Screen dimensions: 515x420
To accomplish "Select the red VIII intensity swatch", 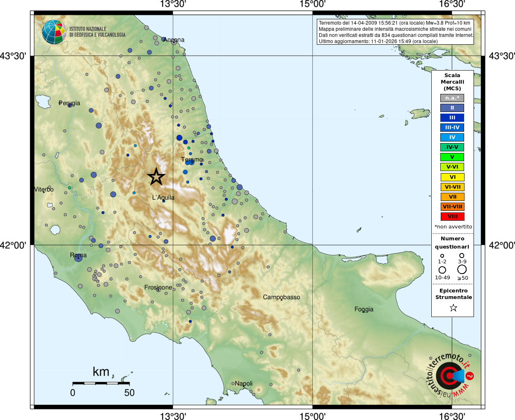I will [452, 217].
